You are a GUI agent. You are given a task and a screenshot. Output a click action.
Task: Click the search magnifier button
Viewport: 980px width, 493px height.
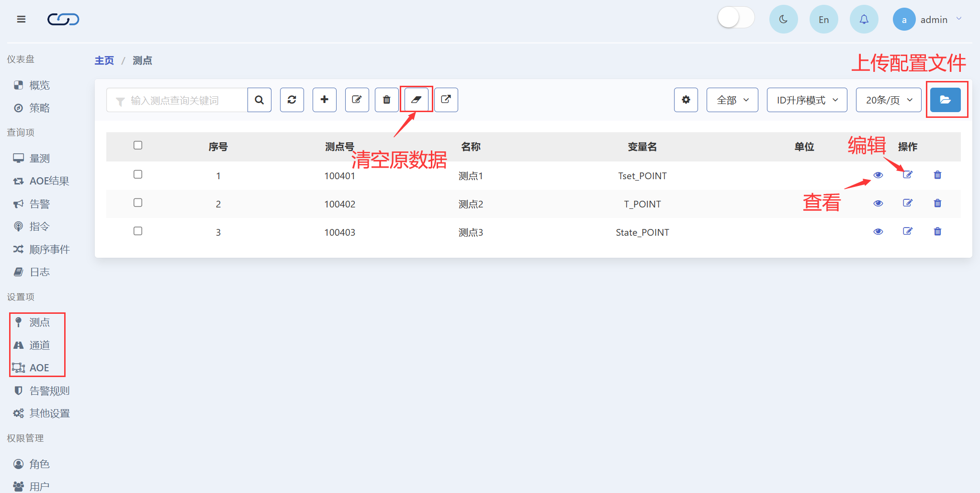[259, 100]
